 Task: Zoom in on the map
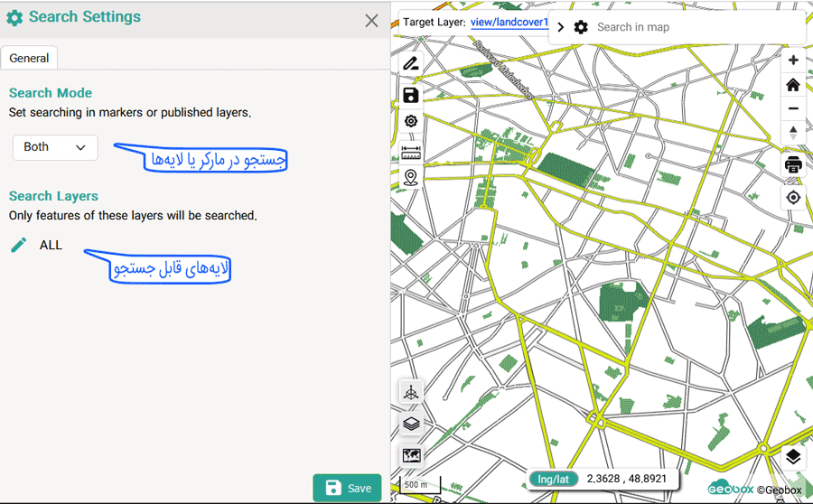793,61
